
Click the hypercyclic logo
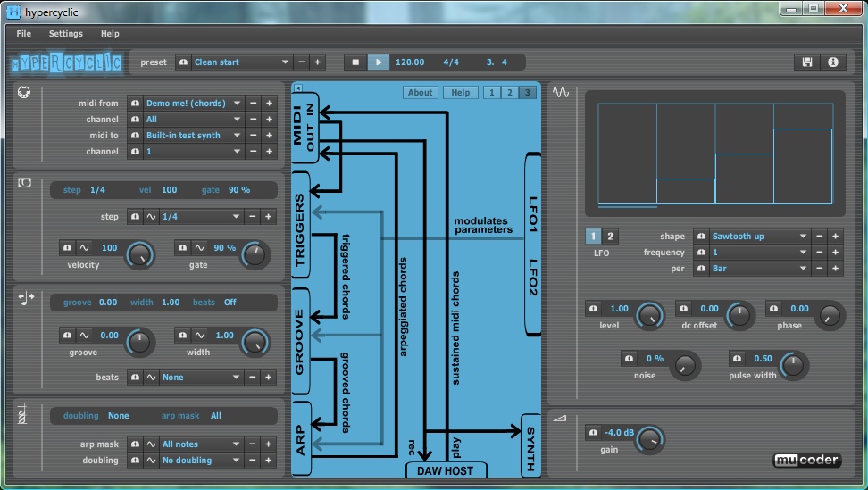pyautogui.click(x=67, y=62)
